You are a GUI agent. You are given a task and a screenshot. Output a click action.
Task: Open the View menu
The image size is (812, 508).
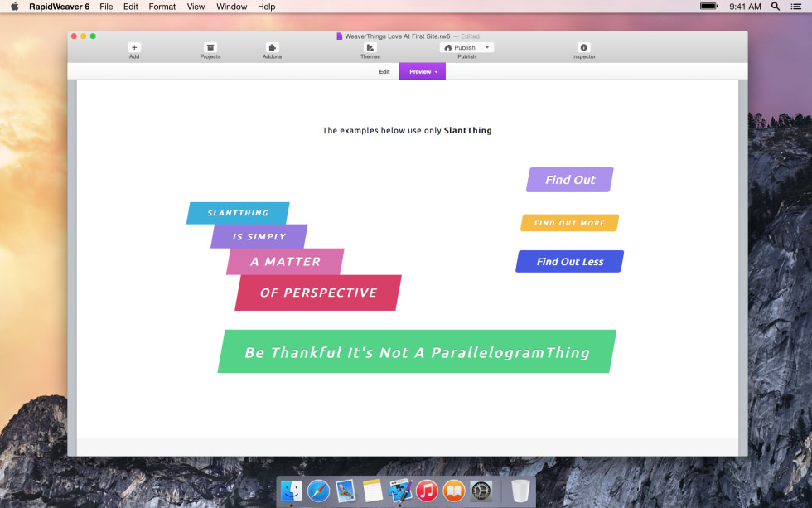196,6
